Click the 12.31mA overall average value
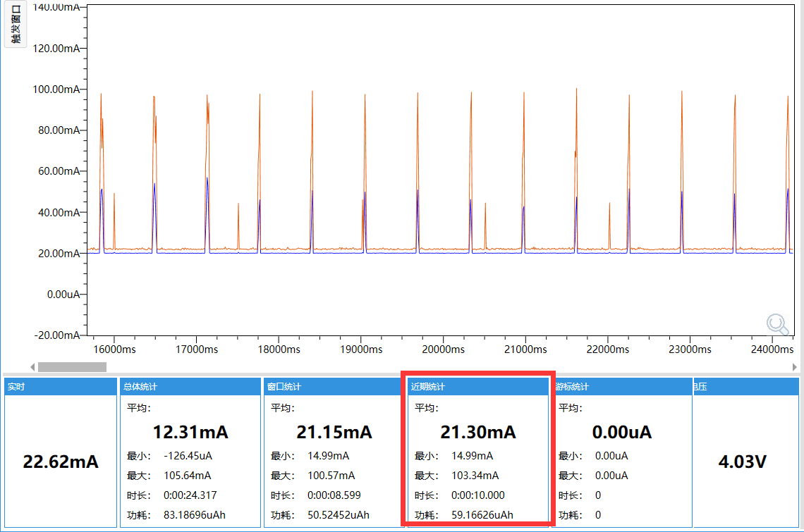Image resolution: width=804 pixels, height=532 pixels. (x=190, y=432)
